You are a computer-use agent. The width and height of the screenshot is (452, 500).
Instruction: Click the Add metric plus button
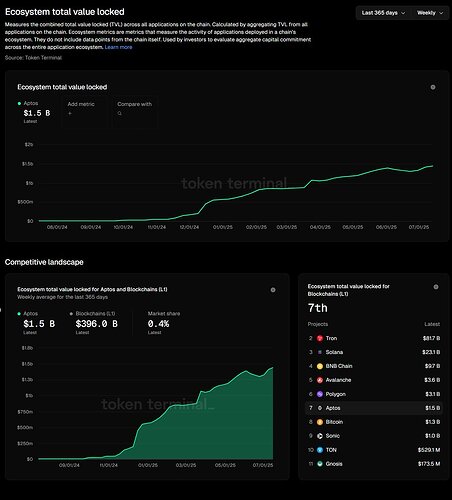70,114
